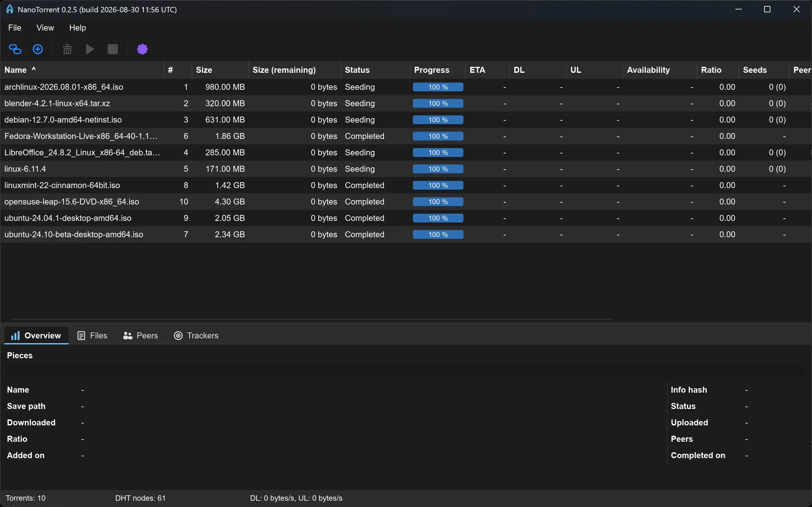
Task: Click the Added on label
Action: (x=26, y=455)
